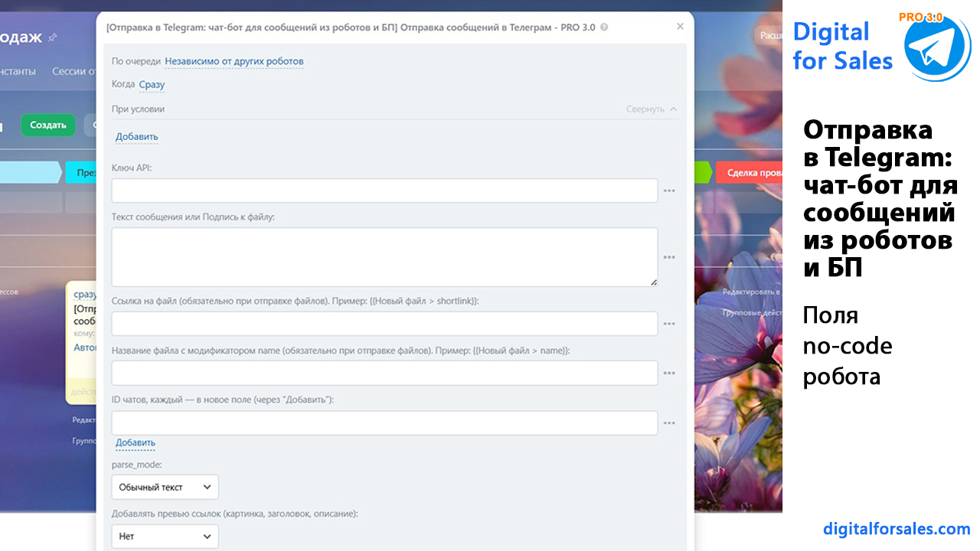Open the ellipsis menu beside the ID чатов field
Image resolution: width=980 pixels, height=551 pixels.
pos(669,423)
